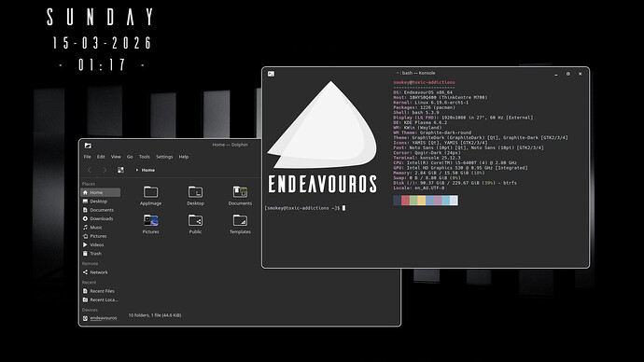
Task: Close the Konsole window
Action: point(580,74)
